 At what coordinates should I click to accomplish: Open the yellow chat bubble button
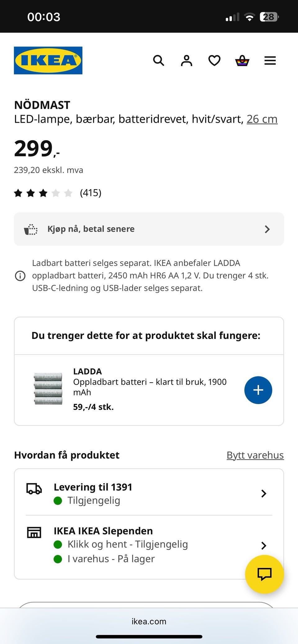click(264, 574)
